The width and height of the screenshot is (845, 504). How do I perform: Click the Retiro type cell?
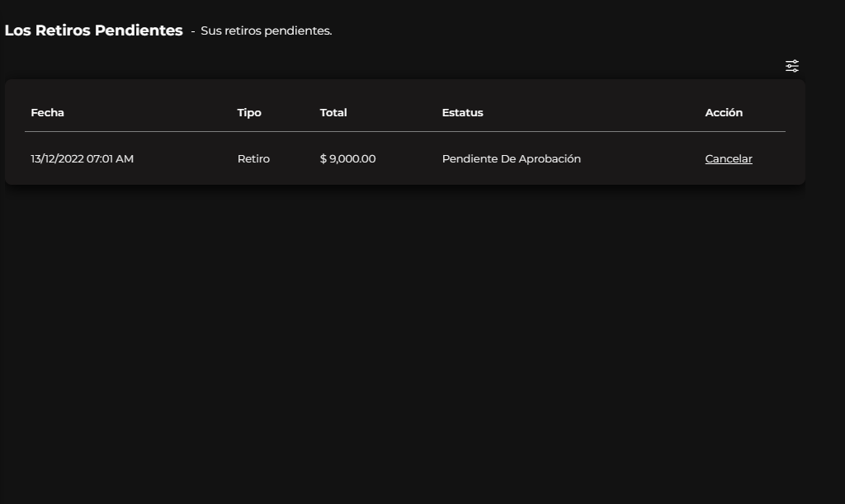(x=253, y=159)
